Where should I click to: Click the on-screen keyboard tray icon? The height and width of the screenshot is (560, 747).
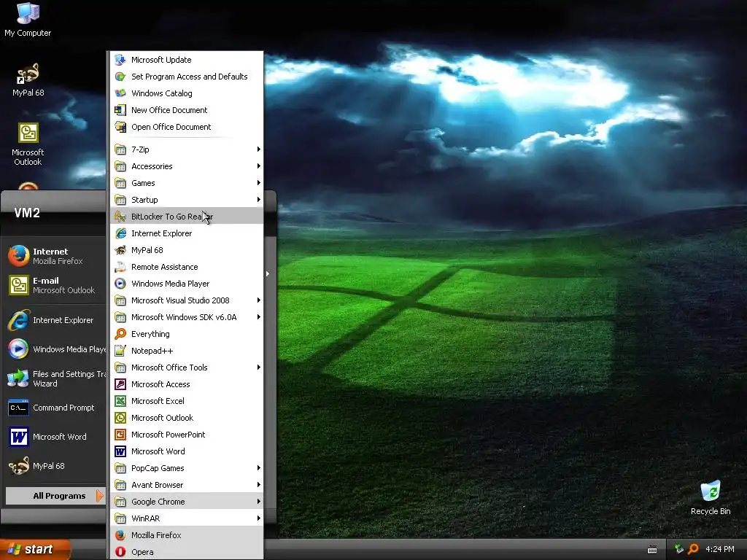(652, 550)
